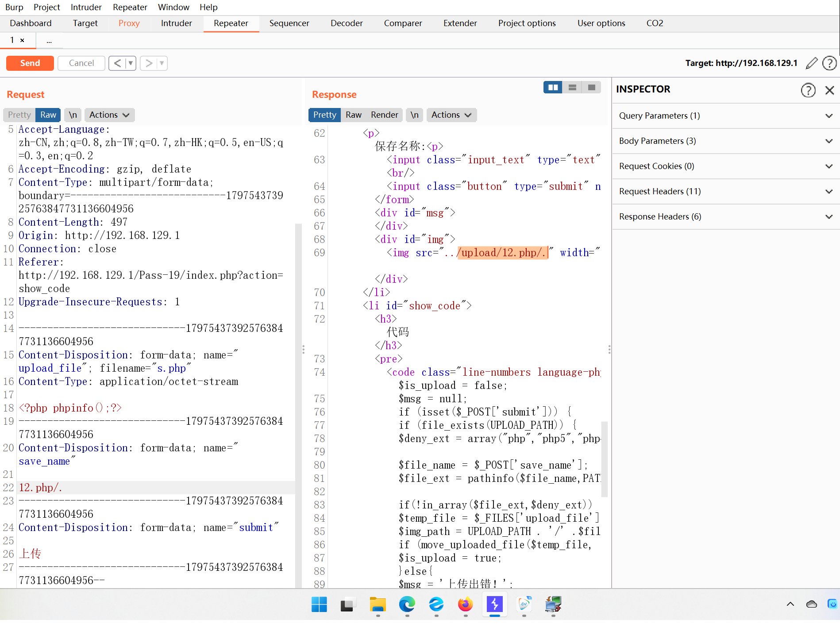Toggle request Raw view

[x=48, y=115]
